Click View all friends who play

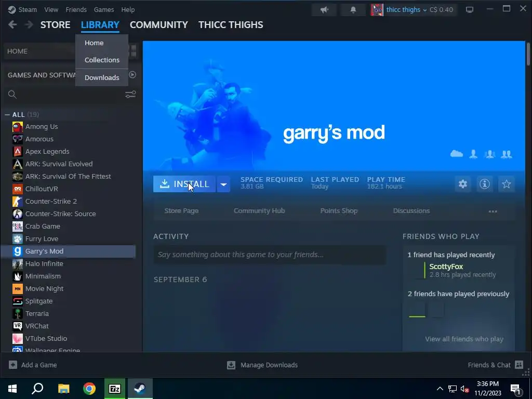click(x=464, y=339)
